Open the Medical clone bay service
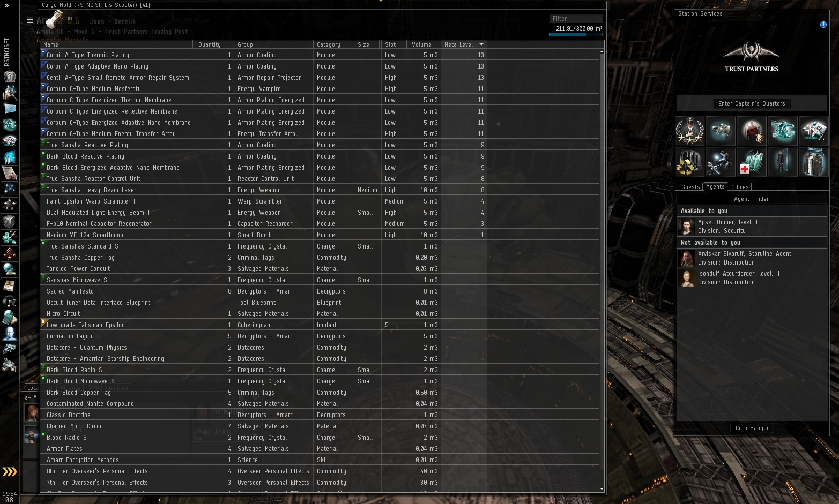Viewport: 839px width, 504px height. pos(752,162)
